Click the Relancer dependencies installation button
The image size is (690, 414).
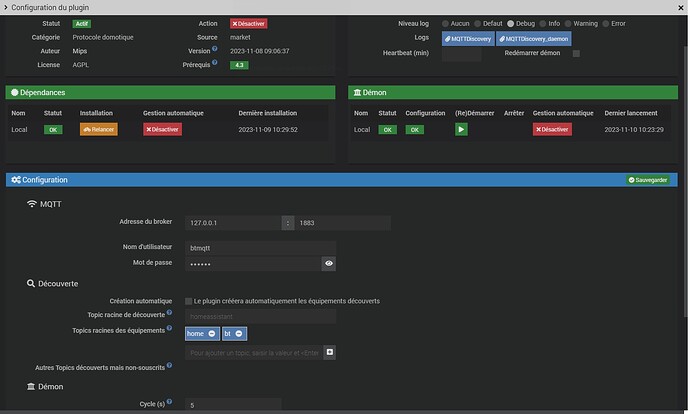pos(99,129)
